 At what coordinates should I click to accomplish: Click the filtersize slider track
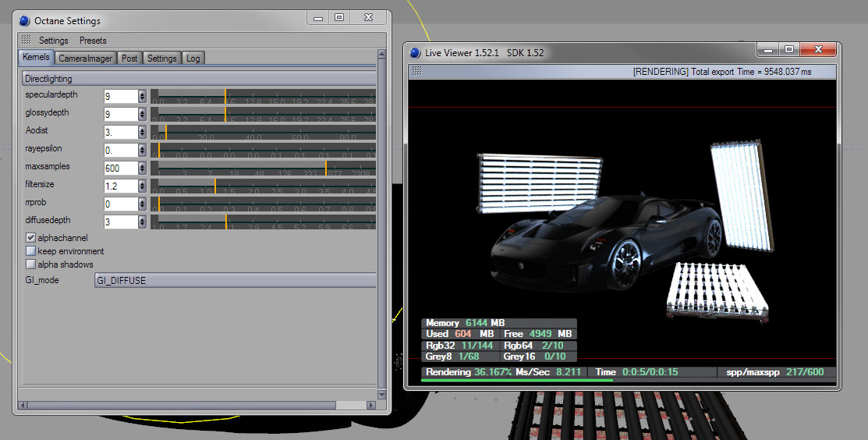tap(264, 186)
